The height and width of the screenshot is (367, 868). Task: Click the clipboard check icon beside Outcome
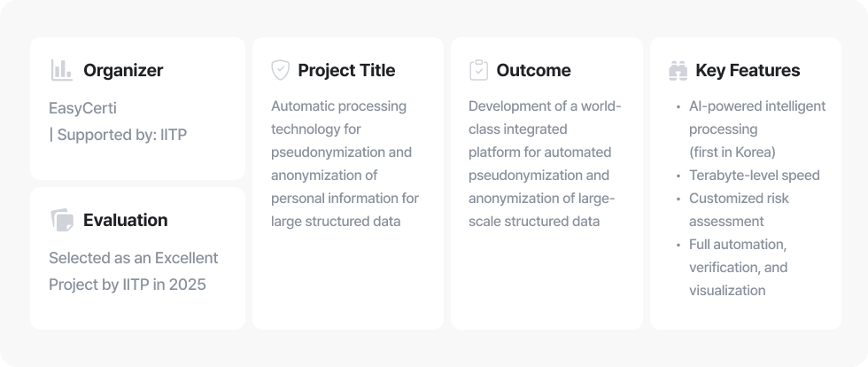pos(478,70)
